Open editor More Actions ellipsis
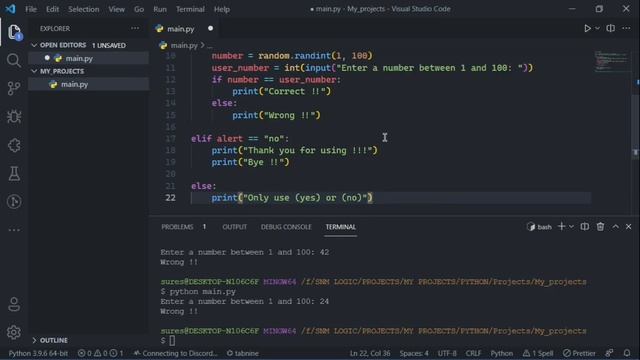 [x=626, y=29]
